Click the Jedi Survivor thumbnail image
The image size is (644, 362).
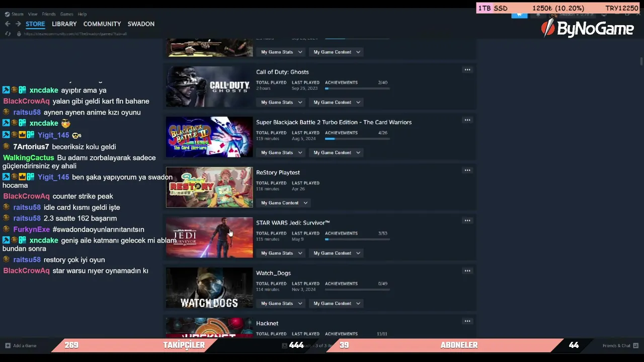tap(209, 237)
